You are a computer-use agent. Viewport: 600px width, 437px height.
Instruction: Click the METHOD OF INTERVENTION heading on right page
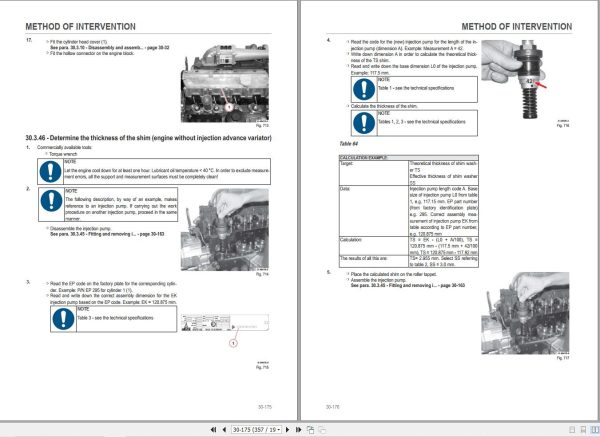tap(517, 26)
